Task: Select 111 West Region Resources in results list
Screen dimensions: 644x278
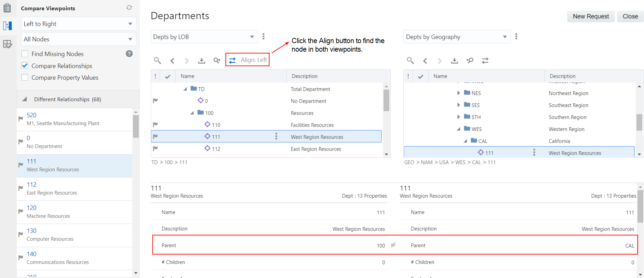Action: coord(75,166)
